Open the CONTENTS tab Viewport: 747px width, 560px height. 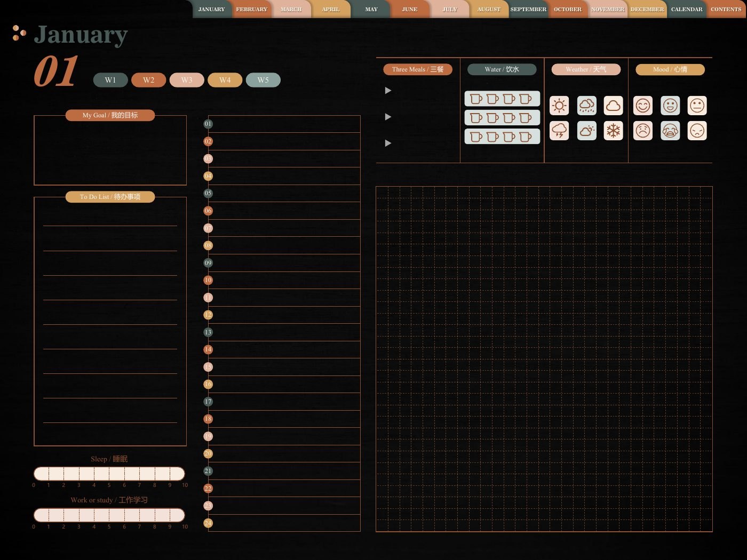[x=726, y=9]
